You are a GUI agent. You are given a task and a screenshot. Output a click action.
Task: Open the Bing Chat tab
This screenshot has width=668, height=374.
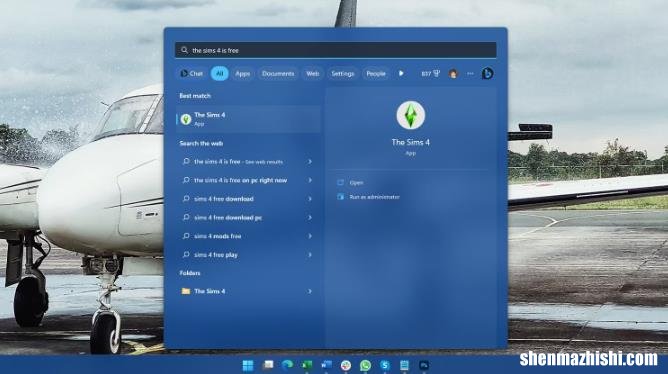[191, 73]
